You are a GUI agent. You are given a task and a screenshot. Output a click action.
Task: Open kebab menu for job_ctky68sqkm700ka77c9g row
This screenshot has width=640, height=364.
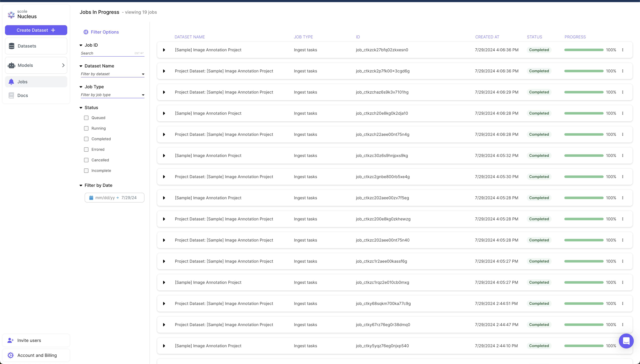pos(623,304)
